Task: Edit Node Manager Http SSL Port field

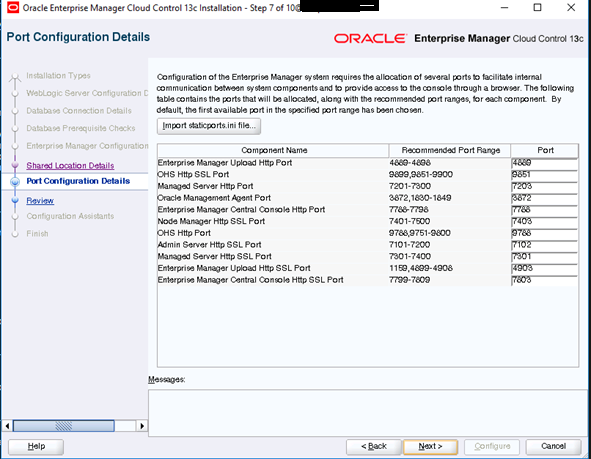Action: coord(544,221)
